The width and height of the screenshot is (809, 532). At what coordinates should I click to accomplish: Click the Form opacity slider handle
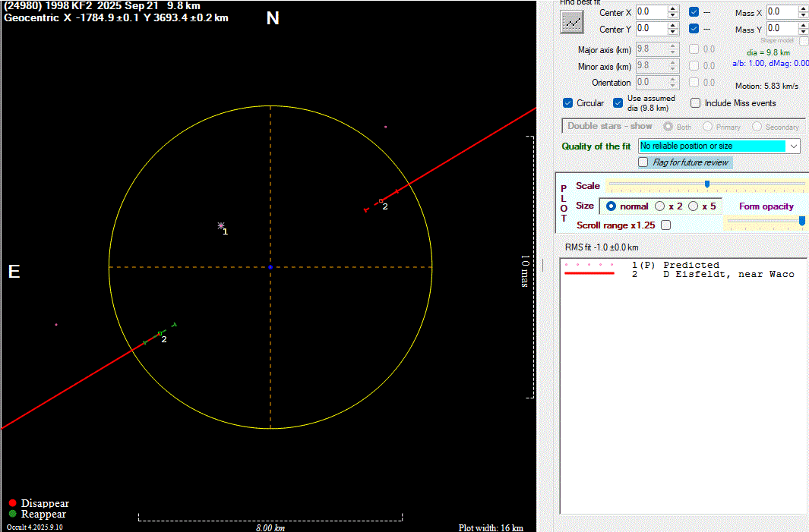pyautogui.click(x=801, y=221)
